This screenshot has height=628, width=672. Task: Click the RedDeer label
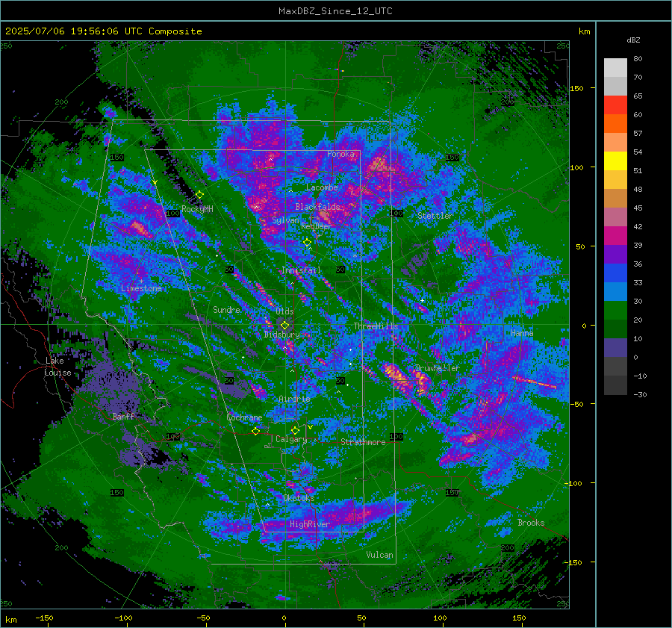(316, 226)
